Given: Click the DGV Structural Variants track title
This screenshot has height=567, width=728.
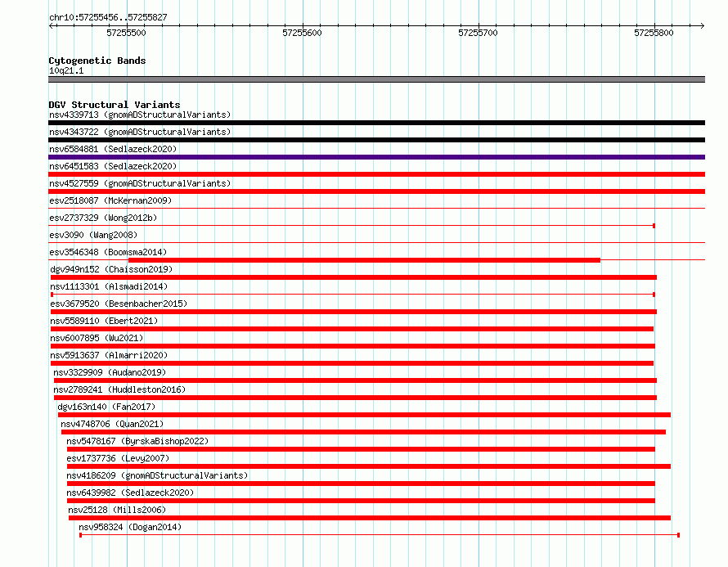Looking at the screenshot, I should pos(115,105).
